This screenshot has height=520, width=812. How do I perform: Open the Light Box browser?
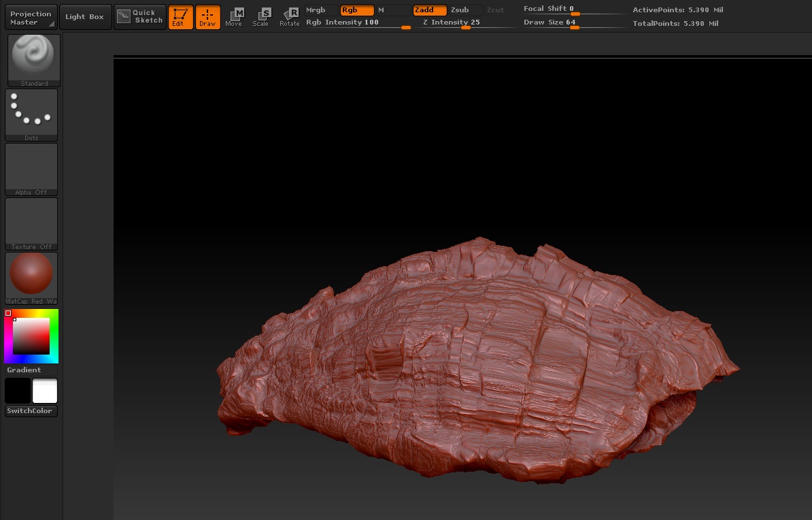[85, 17]
